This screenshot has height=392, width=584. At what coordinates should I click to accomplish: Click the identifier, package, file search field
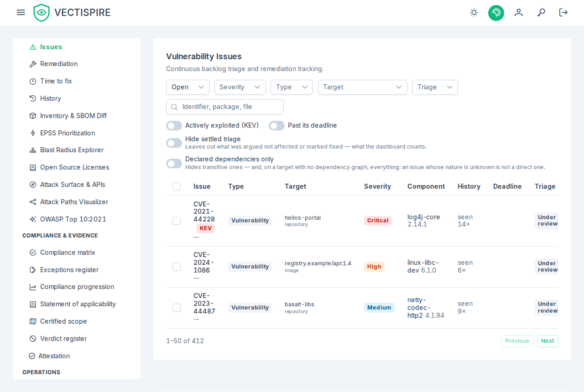225,107
